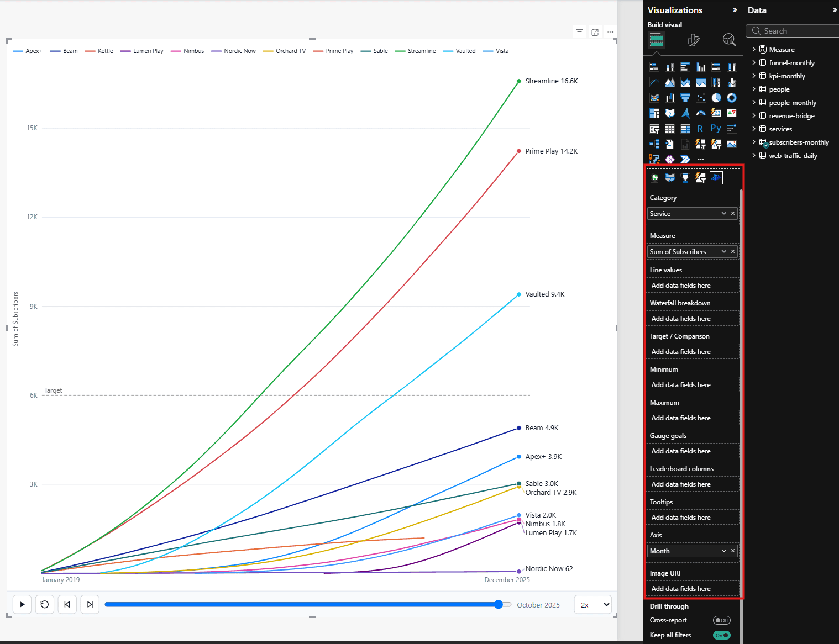Toggle the Cross-report drill through switch
Screen dimensions: 839x644
click(722, 620)
